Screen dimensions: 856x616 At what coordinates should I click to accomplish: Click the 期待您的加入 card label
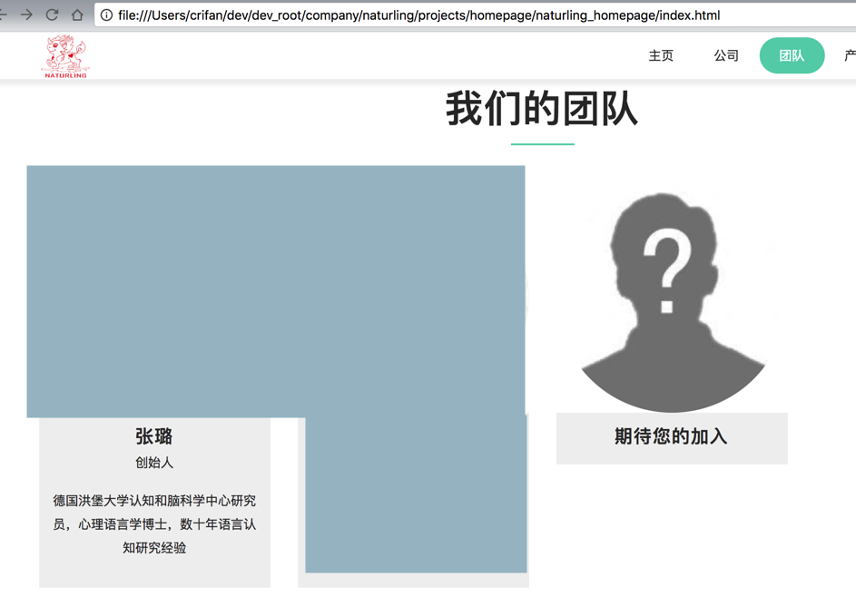(671, 436)
